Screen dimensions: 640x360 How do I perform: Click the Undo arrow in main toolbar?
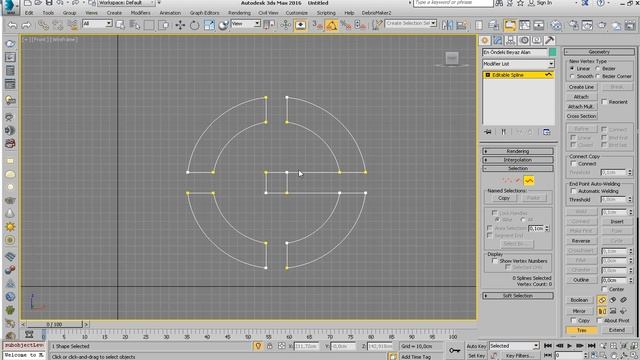point(13,25)
